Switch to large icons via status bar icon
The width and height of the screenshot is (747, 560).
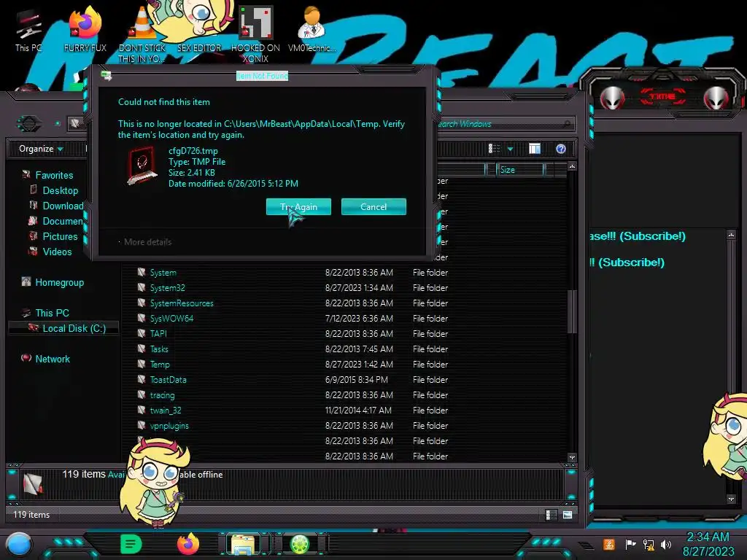coord(568,515)
